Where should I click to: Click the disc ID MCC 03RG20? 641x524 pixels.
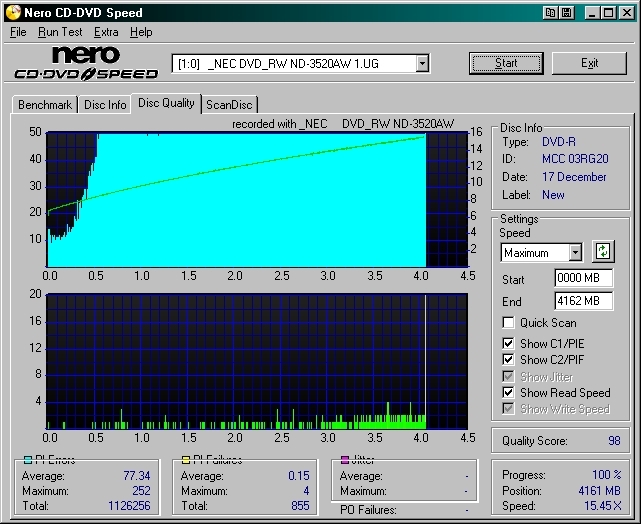coord(575,159)
